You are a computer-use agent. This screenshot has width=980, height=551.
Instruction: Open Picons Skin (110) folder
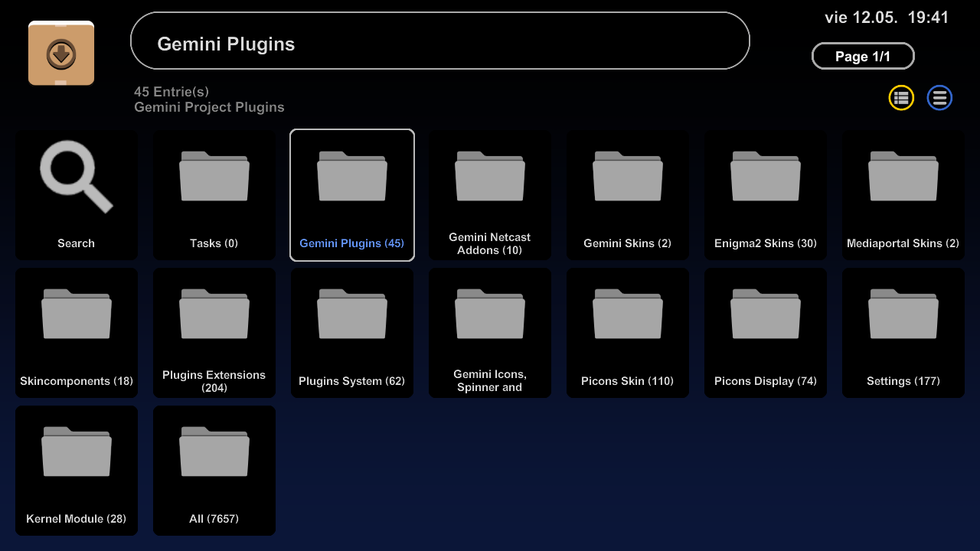pyautogui.click(x=628, y=333)
